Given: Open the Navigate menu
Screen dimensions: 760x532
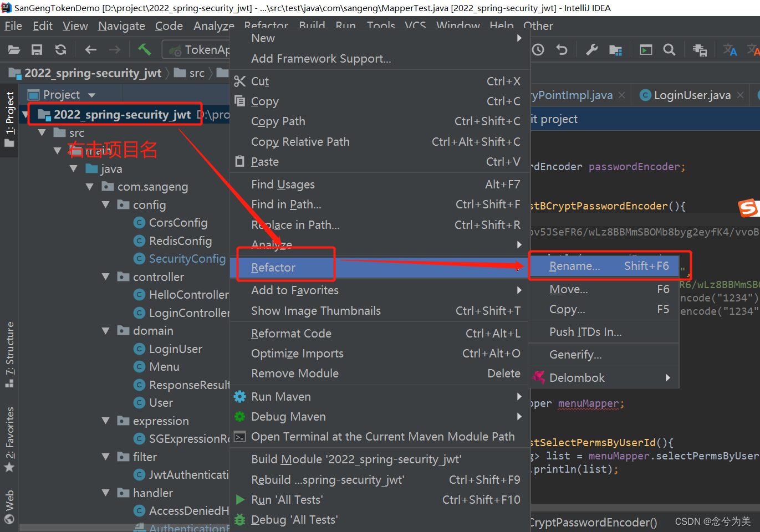Looking at the screenshot, I should 121,26.
